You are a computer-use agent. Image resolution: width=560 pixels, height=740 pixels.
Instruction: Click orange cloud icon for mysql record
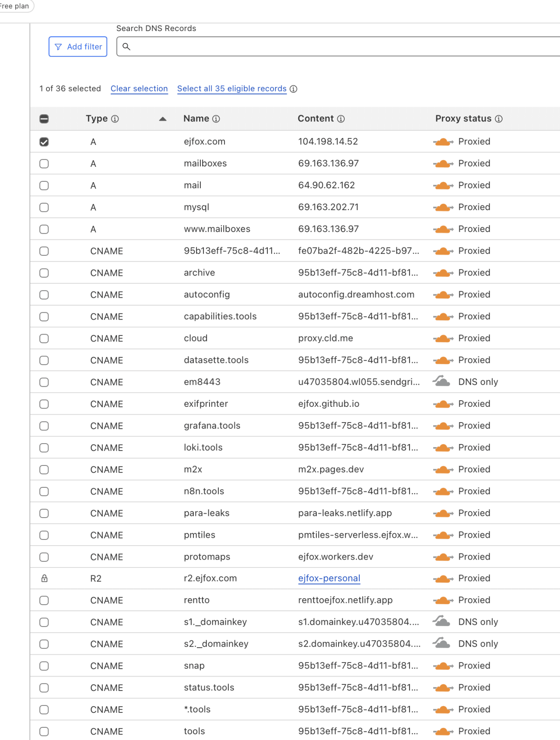click(x=443, y=208)
